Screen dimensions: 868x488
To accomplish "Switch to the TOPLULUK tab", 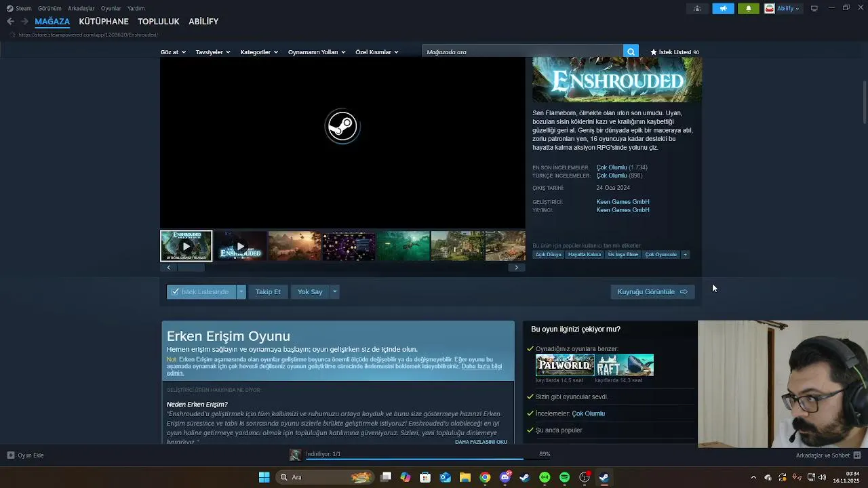I will click(159, 22).
